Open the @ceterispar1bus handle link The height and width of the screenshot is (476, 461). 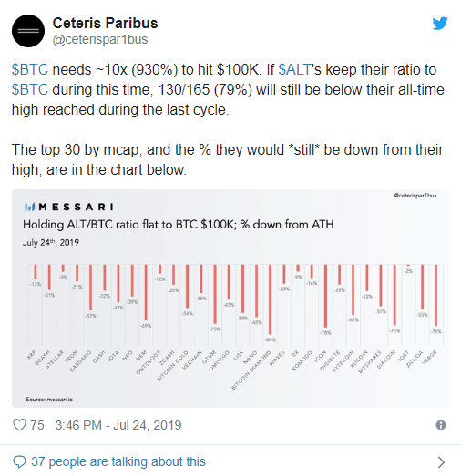(100, 39)
